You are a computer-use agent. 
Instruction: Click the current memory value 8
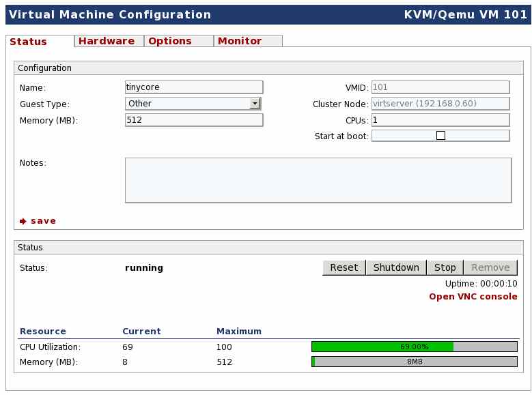click(x=125, y=362)
